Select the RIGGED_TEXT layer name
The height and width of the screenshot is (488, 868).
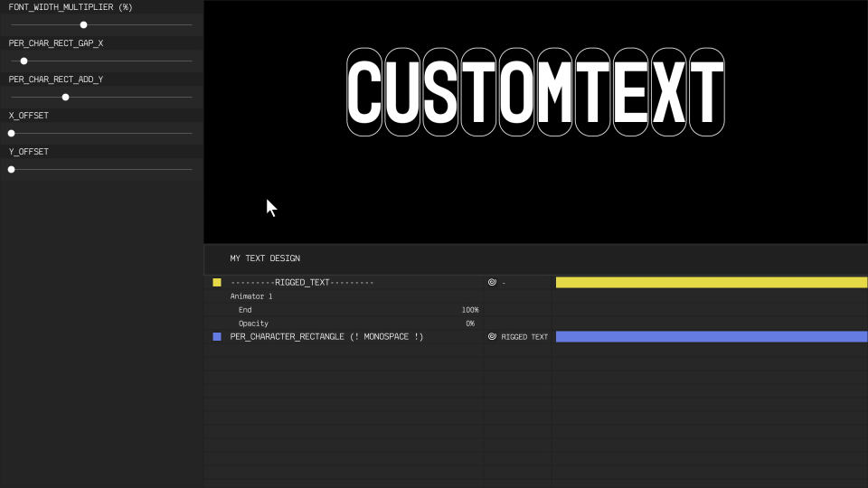click(302, 282)
